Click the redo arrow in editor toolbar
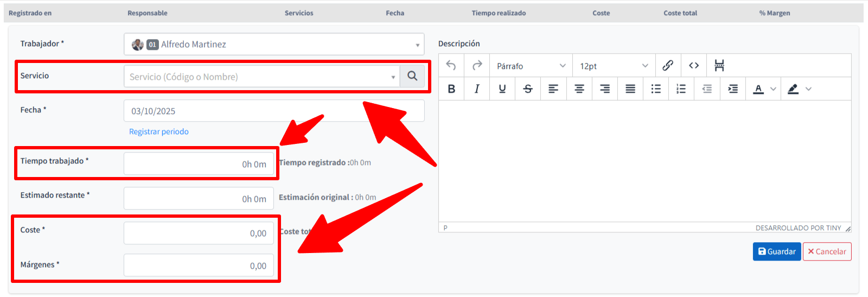This screenshot has width=868, height=297. 477,66
